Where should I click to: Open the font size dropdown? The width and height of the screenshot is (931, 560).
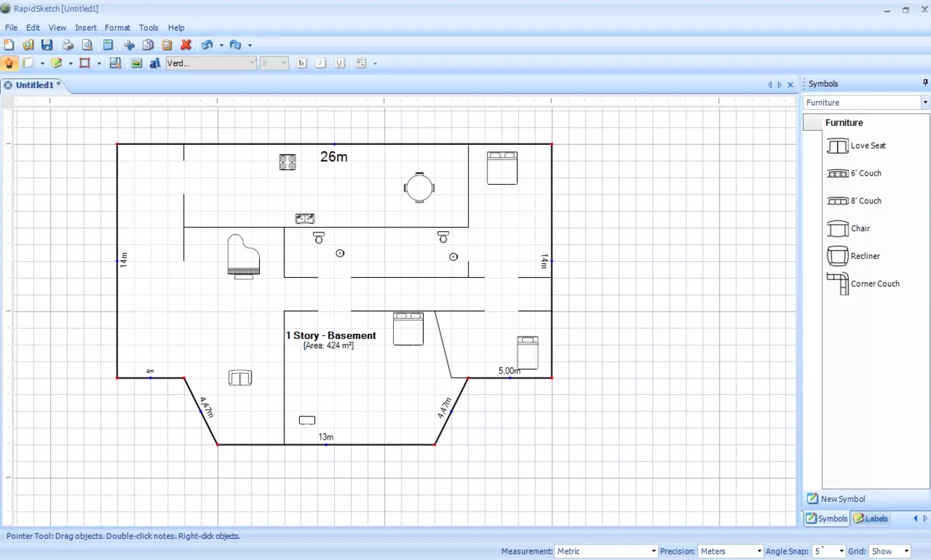tap(274, 63)
